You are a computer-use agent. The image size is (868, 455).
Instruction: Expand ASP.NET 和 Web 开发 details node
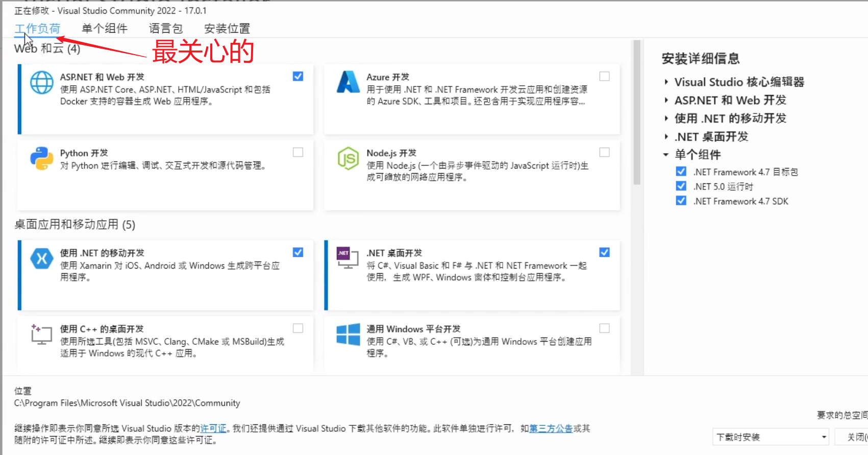pyautogui.click(x=666, y=100)
